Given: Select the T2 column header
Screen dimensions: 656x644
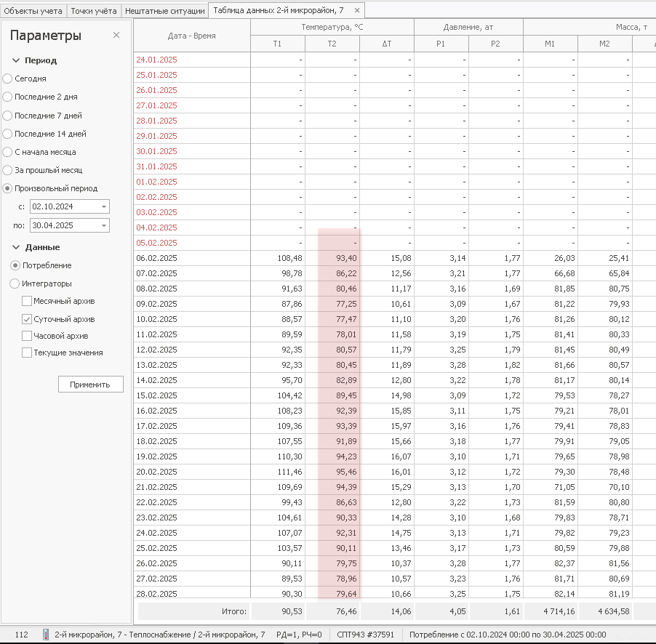Looking at the screenshot, I should point(332,44).
